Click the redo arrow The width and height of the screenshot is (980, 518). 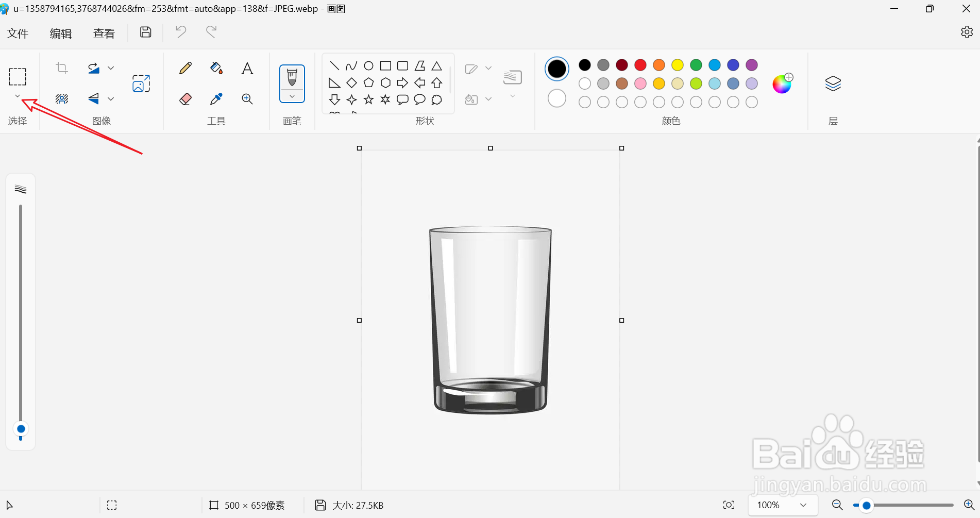tap(211, 32)
